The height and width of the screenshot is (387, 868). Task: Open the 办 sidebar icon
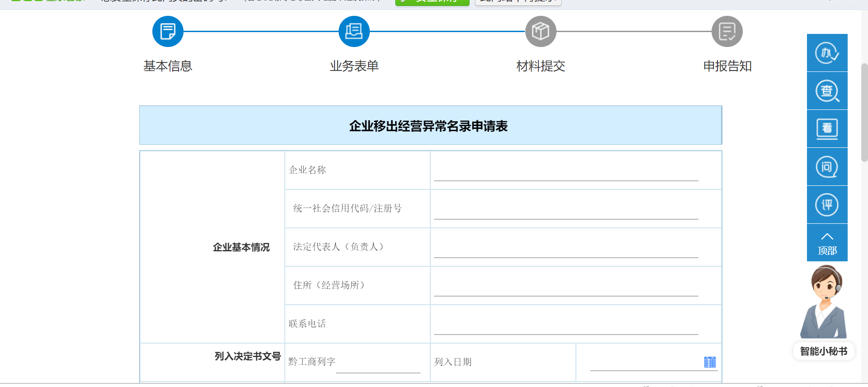[x=827, y=53]
